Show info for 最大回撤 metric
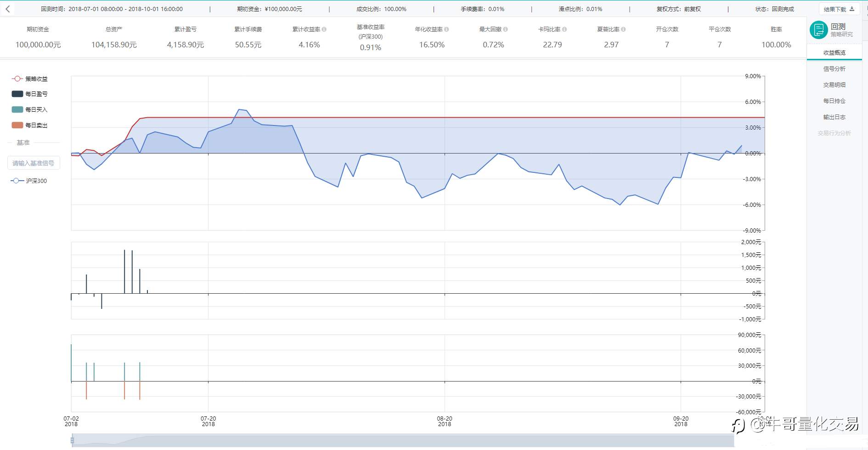The height and width of the screenshot is (450, 868). [x=505, y=29]
